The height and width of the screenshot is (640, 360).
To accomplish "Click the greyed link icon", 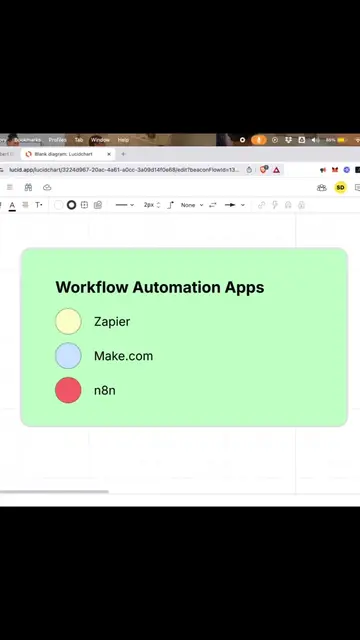I will 262,205.
